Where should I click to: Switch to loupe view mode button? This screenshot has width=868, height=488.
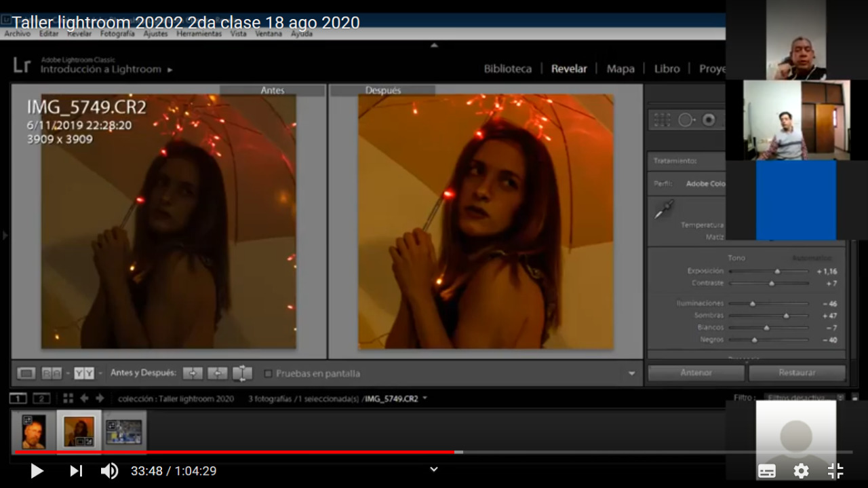pyautogui.click(x=26, y=373)
